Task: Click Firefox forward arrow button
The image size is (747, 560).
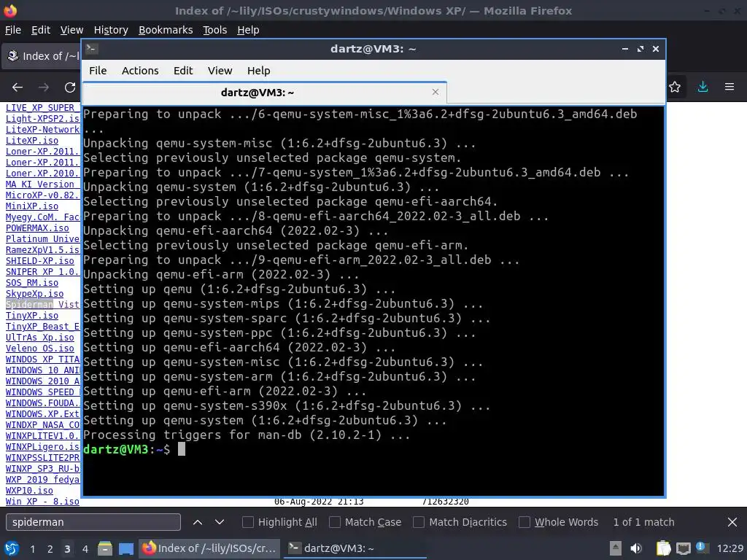Action: coord(44,87)
